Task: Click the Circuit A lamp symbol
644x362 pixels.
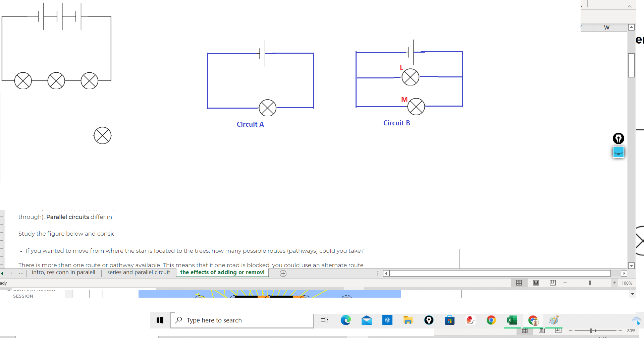Action: tap(267, 107)
